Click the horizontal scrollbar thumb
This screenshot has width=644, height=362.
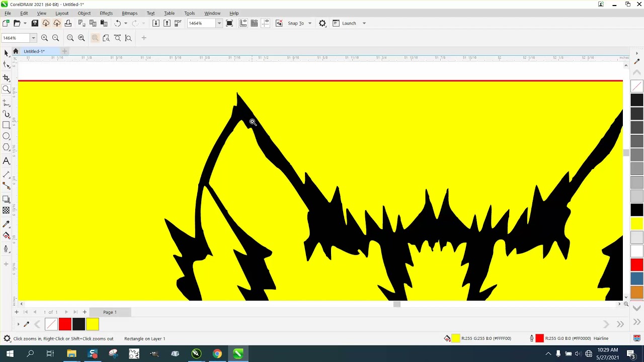click(397, 304)
